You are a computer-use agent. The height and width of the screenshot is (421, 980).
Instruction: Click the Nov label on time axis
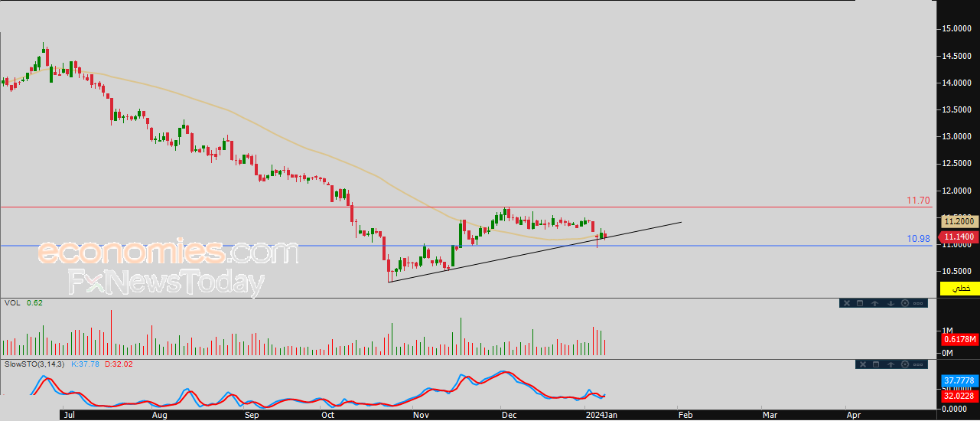pyautogui.click(x=421, y=414)
